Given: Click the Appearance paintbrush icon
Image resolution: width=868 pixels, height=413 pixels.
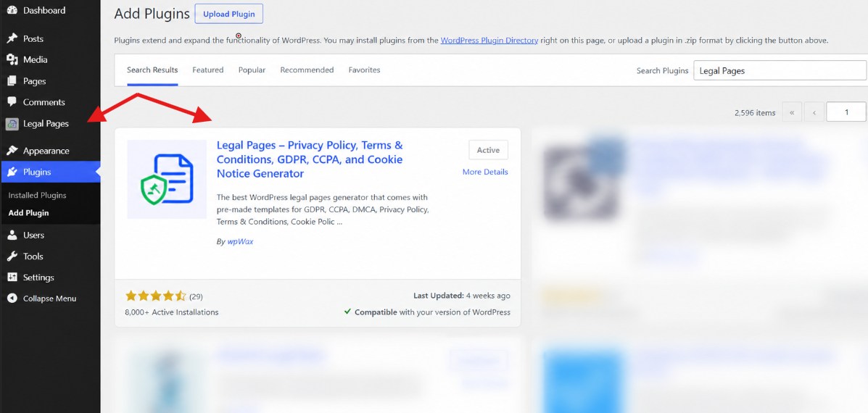Looking at the screenshot, I should [x=12, y=151].
